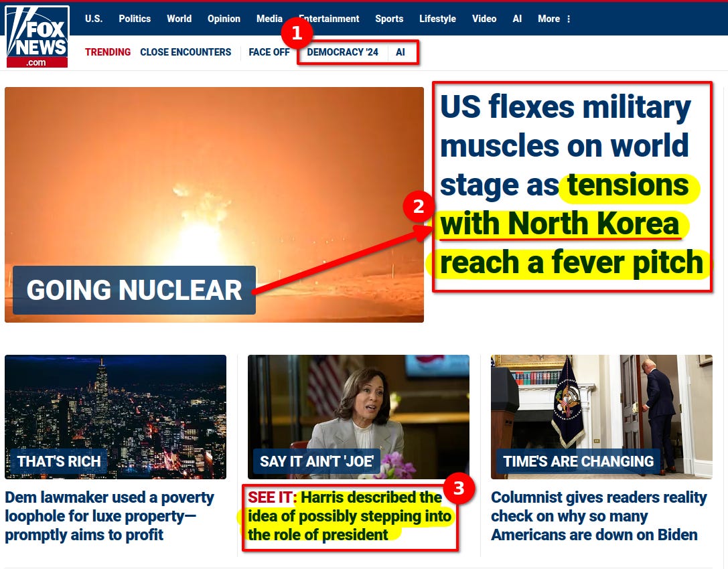Open the Face Off trending topic
The height and width of the screenshot is (569, 728).
click(269, 52)
